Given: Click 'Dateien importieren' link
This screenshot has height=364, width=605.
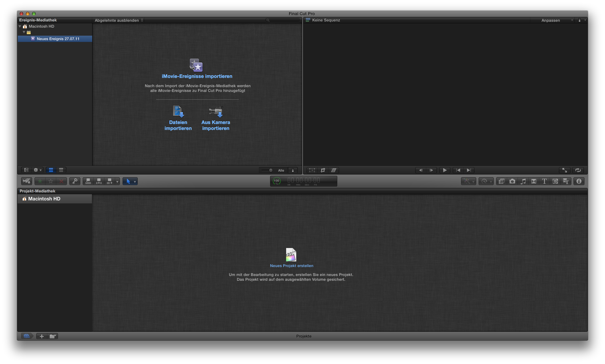Looking at the screenshot, I should point(178,125).
